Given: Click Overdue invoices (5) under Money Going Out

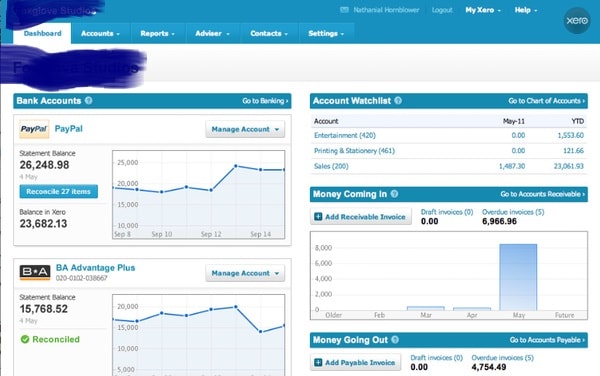Looking at the screenshot, I should pyautogui.click(x=502, y=358).
